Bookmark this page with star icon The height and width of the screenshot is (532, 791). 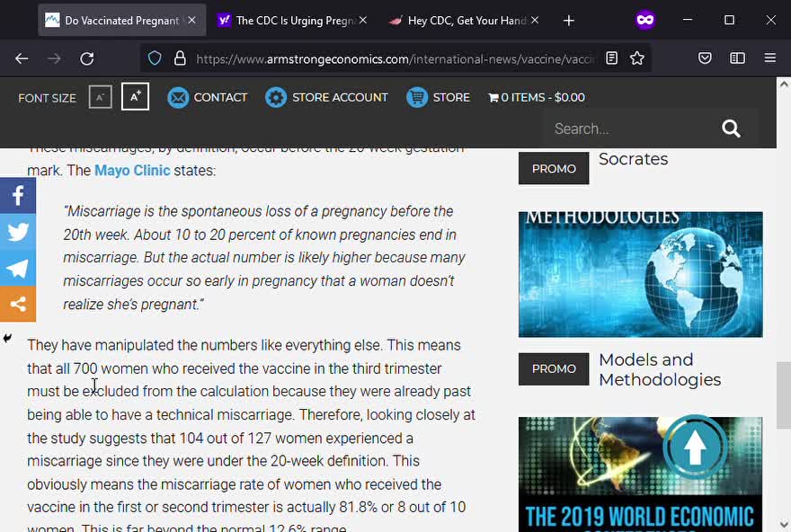[637, 58]
